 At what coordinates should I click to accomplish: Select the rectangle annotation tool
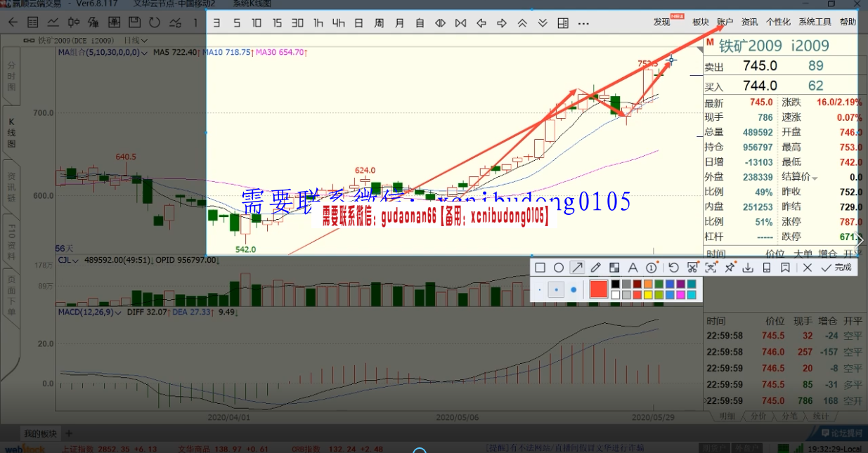540,268
